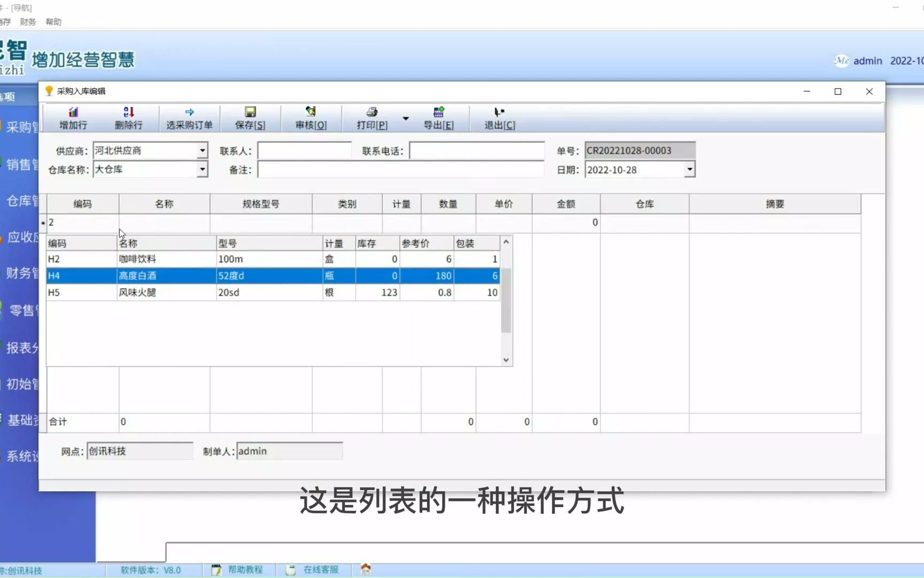Click the 联系人 contact input field
The width and height of the screenshot is (924, 578).
[x=304, y=151]
